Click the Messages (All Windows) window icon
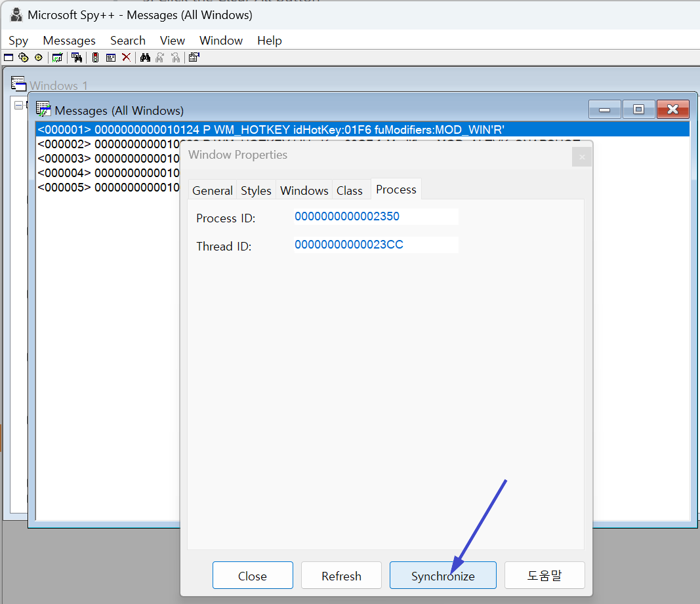 [43, 110]
